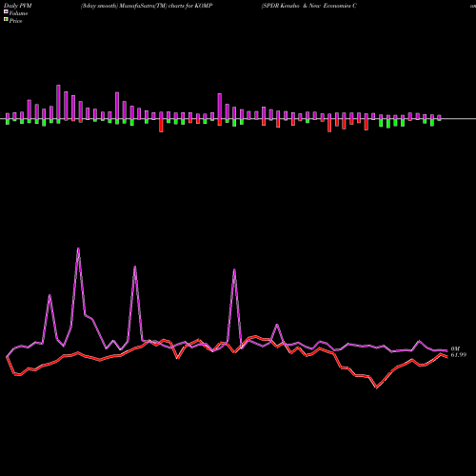Click the 'SPDR Kensho & New Economies C' title
The height and width of the screenshot is (476, 476).
click(309, 6)
